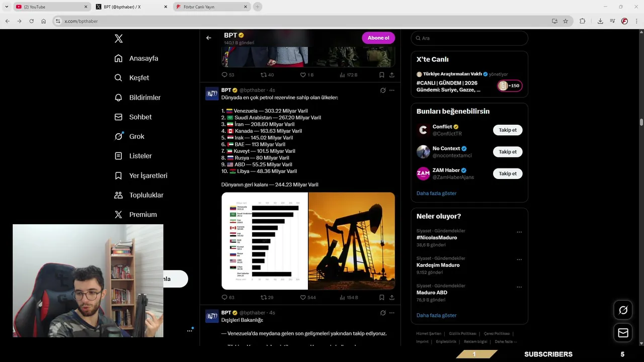Open the oil pump sunset image

coord(352,241)
